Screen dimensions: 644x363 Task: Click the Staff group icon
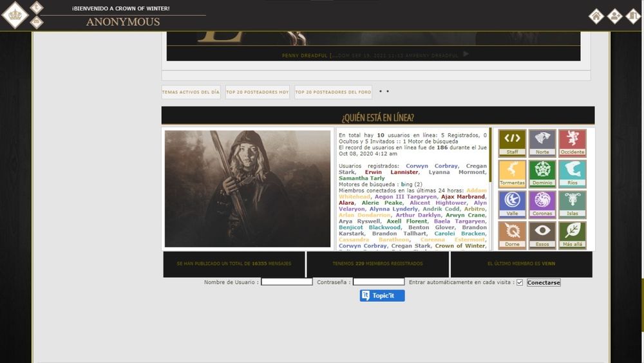[512, 142]
